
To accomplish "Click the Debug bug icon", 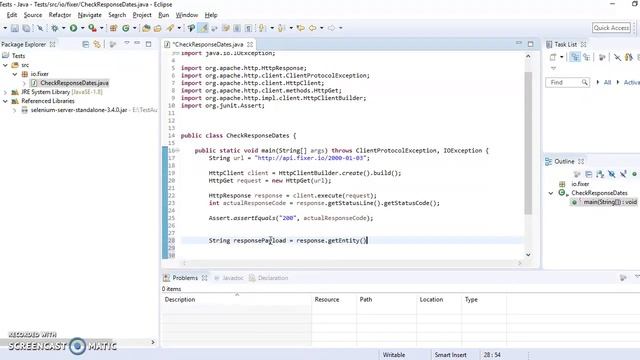I will pos(54,28).
